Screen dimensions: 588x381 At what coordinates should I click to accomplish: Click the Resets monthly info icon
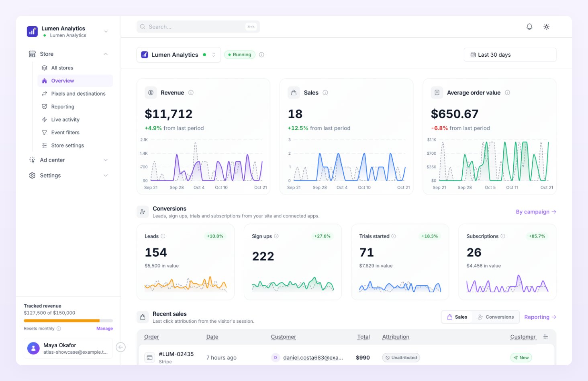pos(59,329)
